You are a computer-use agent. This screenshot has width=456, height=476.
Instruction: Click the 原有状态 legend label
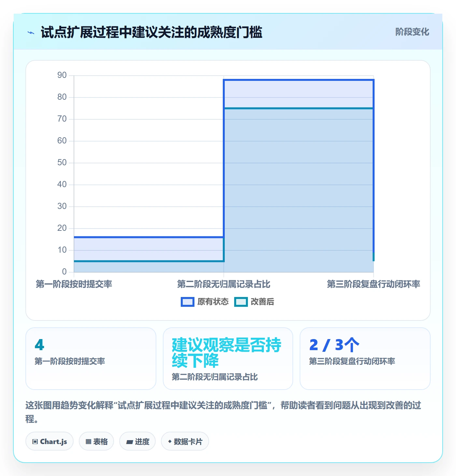tap(213, 302)
